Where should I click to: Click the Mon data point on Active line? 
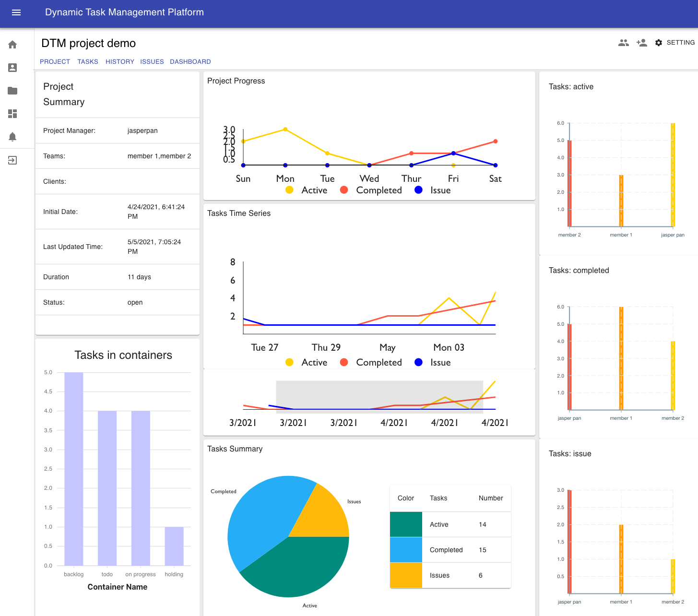285,129
